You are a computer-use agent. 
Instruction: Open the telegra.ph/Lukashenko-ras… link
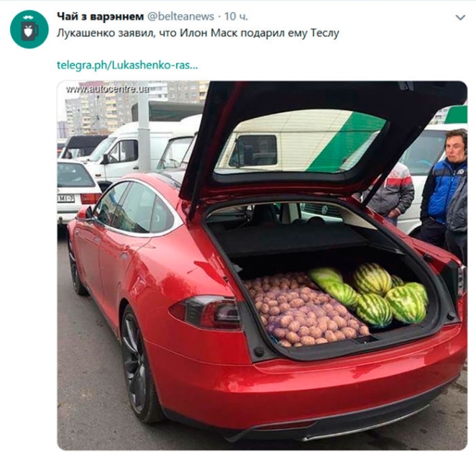[x=127, y=65]
